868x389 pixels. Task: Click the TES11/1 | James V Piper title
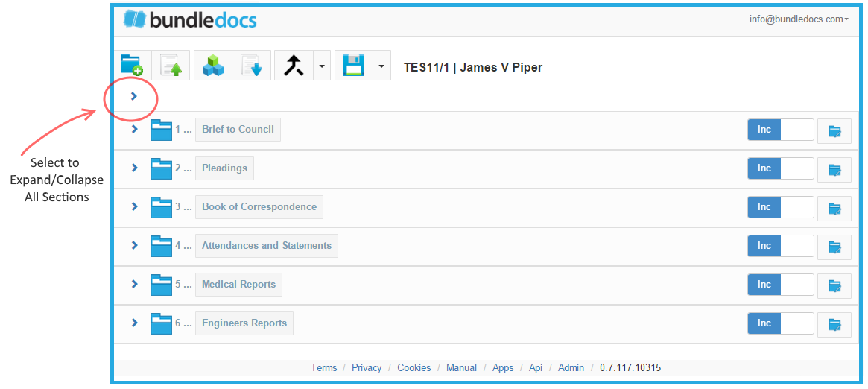(473, 68)
